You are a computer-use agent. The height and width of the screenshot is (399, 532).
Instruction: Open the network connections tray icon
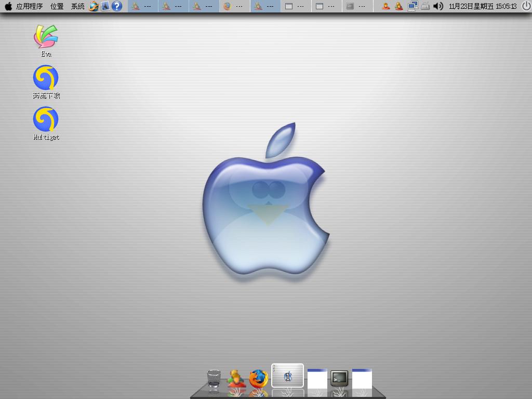coord(413,6)
